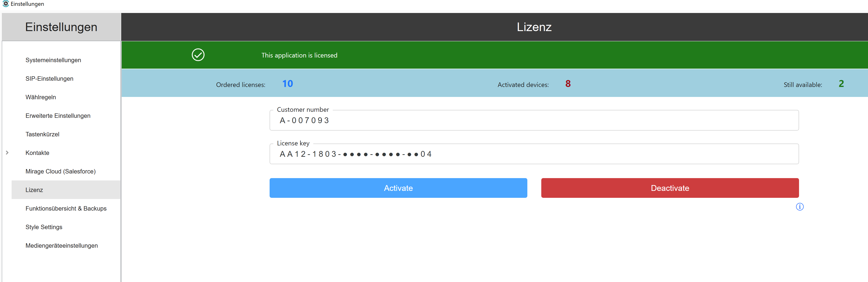Open Funktionsübersicht & Backups page
This screenshot has height=282, width=868.
[66, 209]
